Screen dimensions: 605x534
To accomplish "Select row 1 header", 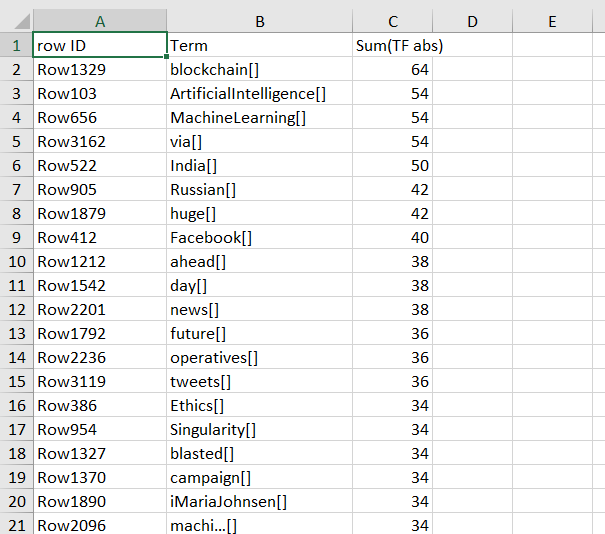I will [x=16, y=46].
